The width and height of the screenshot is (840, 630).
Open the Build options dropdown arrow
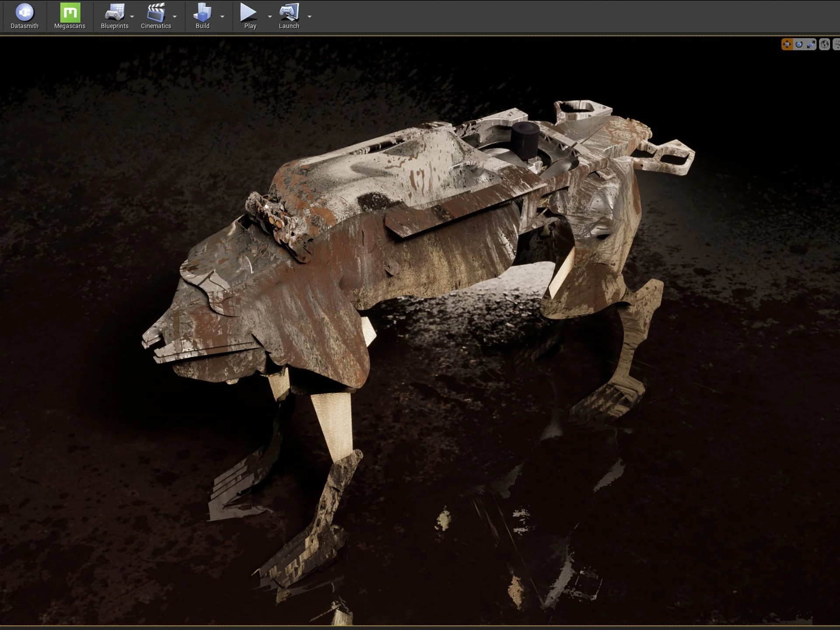(222, 17)
